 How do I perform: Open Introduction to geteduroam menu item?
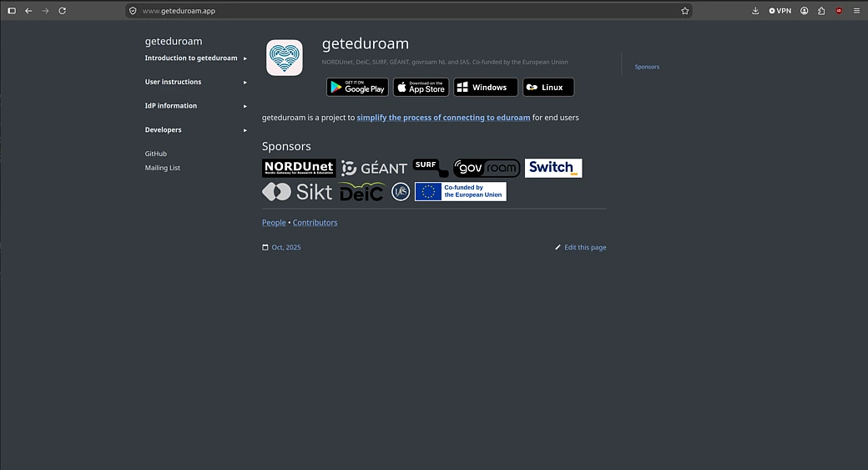tap(191, 58)
